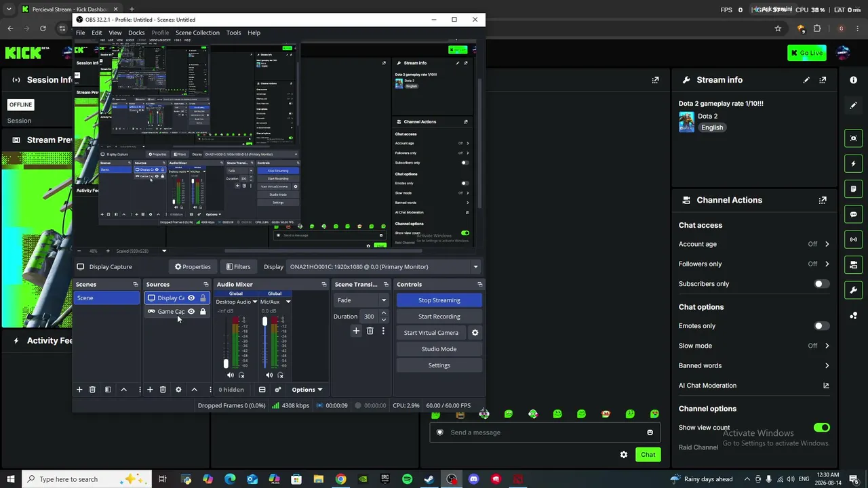Open the chat bubble icon in the Kick sidebar

point(854,214)
